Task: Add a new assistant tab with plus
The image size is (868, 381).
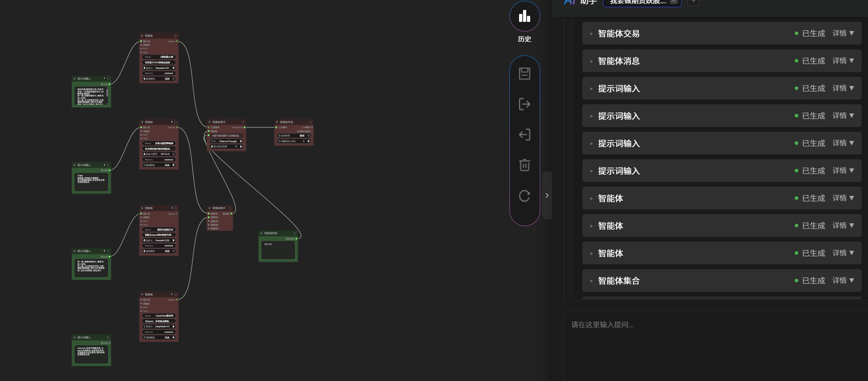Action: (693, 2)
